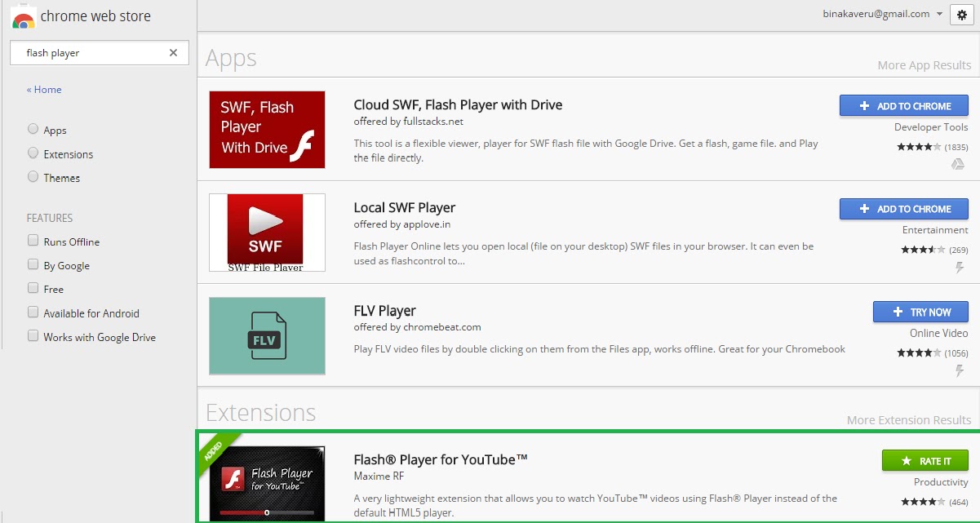
Task: Click the FEATURES sidebar heading
Action: [x=50, y=218]
